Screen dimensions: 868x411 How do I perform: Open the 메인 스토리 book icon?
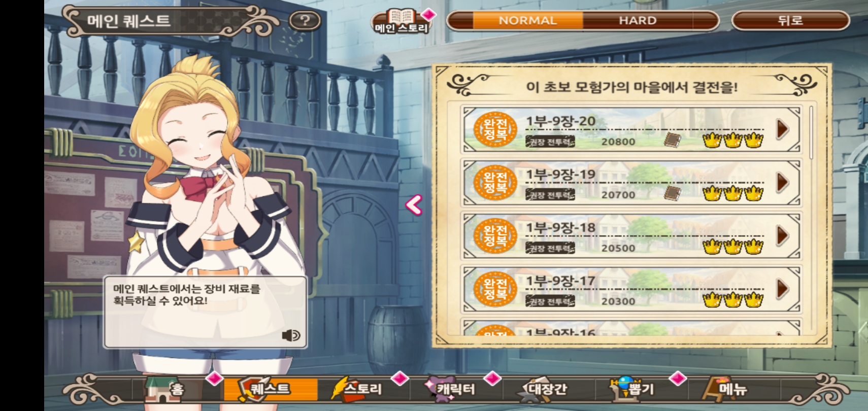pyautogui.click(x=402, y=21)
